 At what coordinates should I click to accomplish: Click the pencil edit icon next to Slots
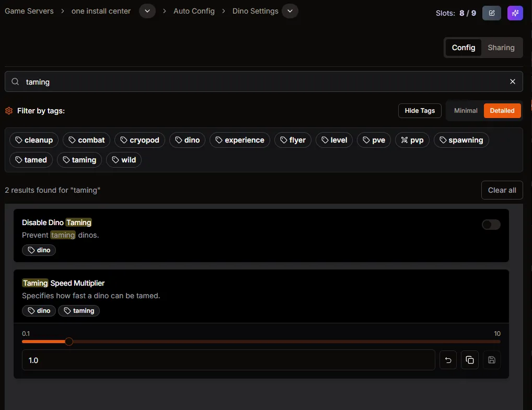[x=491, y=13]
